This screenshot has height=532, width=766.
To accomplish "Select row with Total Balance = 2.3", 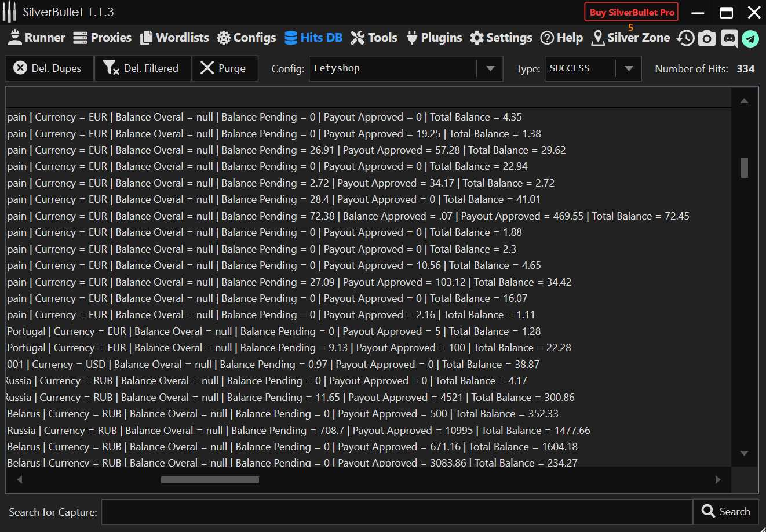I will 369,249.
